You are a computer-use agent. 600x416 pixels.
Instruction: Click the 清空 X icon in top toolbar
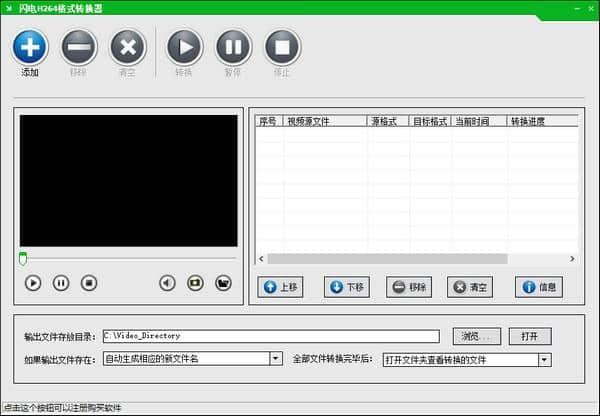128,47
